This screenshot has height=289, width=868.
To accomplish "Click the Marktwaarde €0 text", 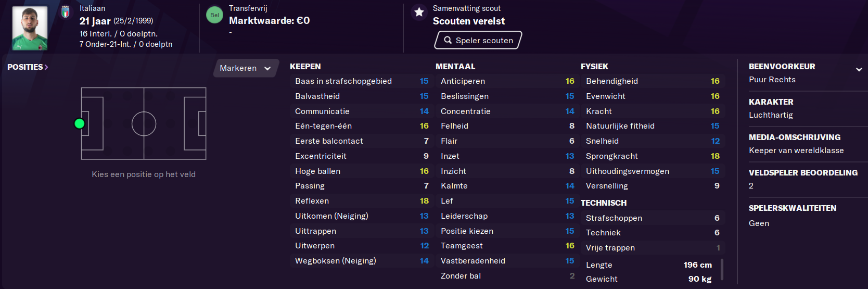I will coord(270,21).
